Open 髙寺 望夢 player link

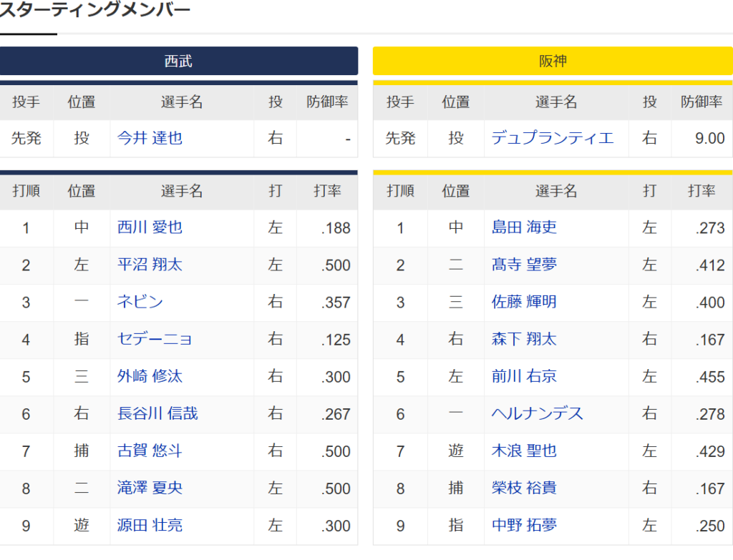[x=524, y=265]
